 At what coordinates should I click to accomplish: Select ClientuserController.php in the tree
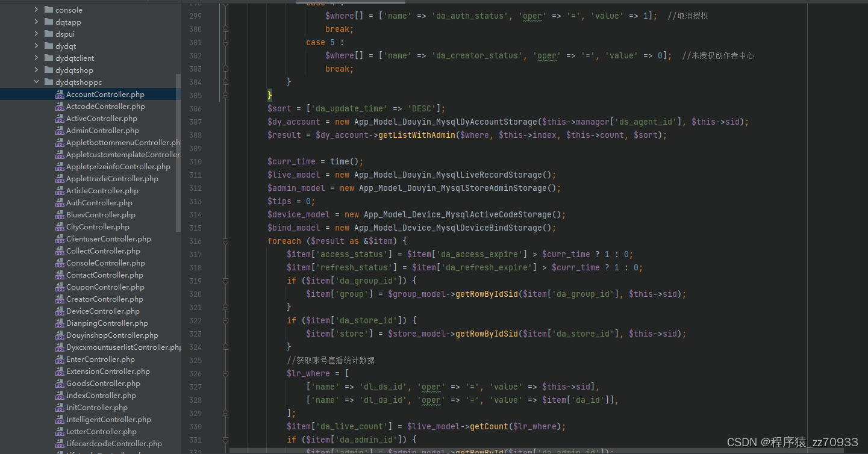(x=108, y=238)
